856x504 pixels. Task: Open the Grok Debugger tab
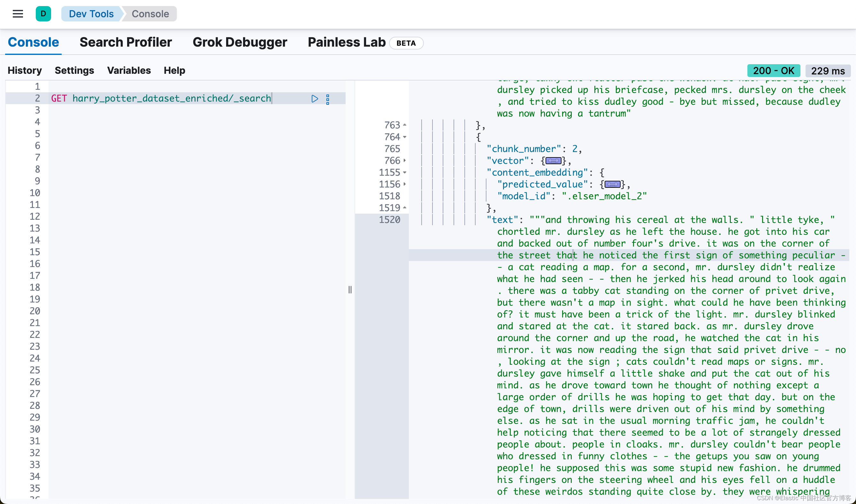pos(240,42)
